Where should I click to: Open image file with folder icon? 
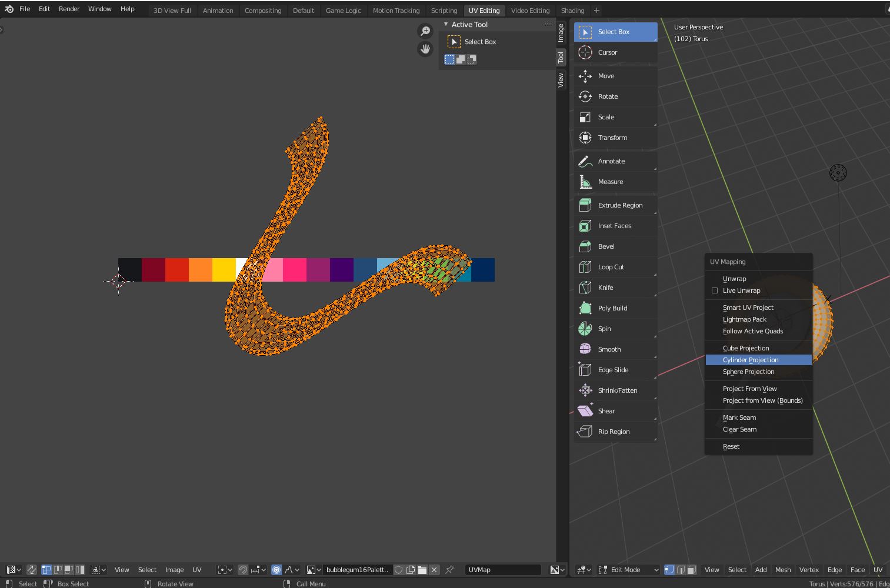pyautogui.click(x=422, y=570)
